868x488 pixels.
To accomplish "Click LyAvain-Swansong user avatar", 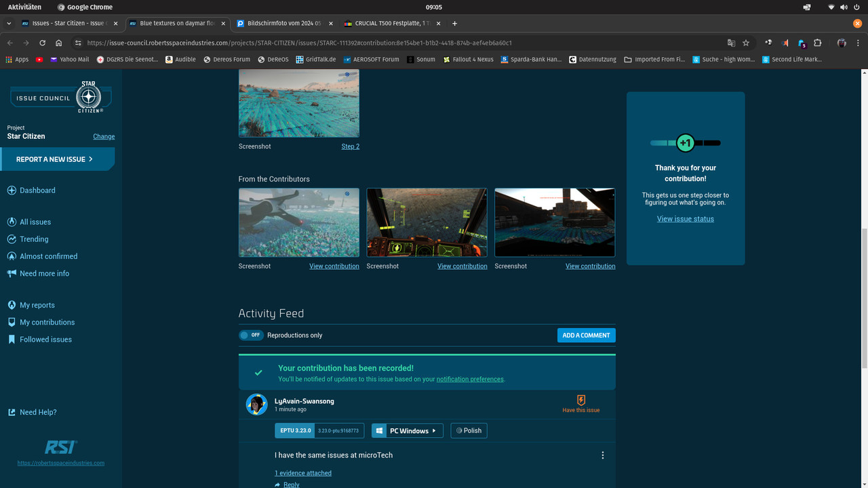I will click(256, 405).
